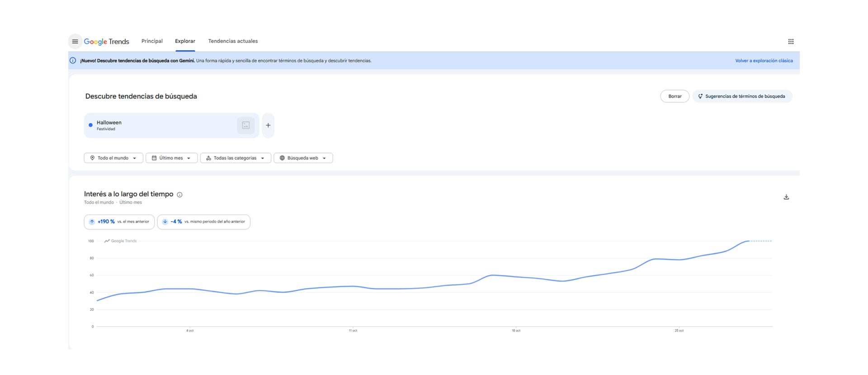Image resolution: width=868 pixels, height=375 pixels.
Task: Click the Google Trends logo
Action: click(107, 42)
